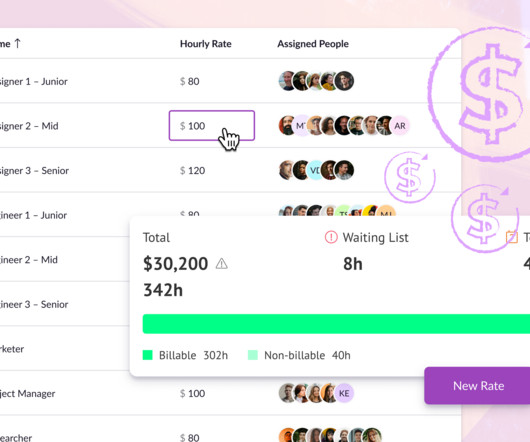Click the AR avatar in Designer 2 row
This screenshot has height=442, width=530.
400,126
